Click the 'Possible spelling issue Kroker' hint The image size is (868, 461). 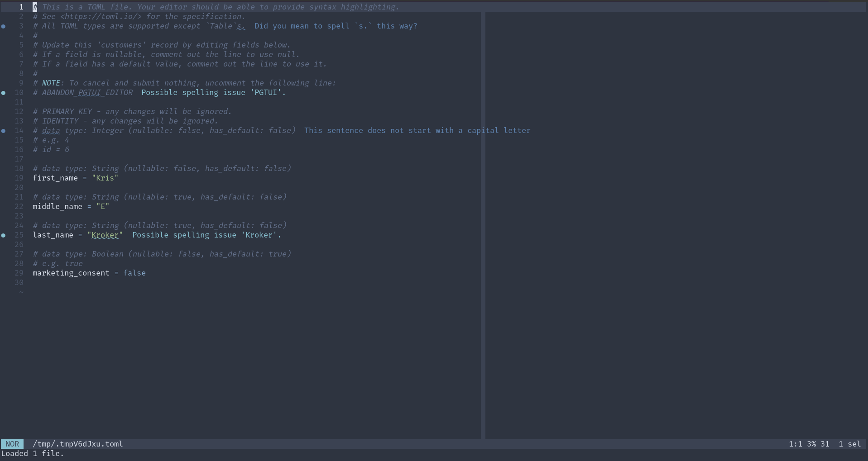click(x=206, y=235)
